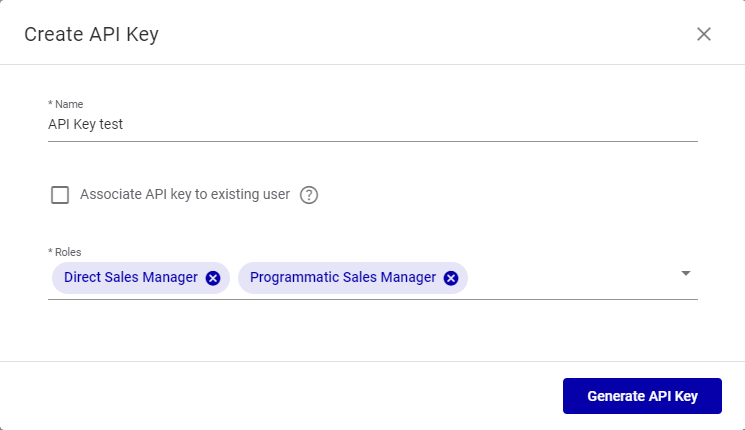Screen dimensions: 745x430
Task: Click the underline beneath the Name field
Action: pyautogui.click(x=372, y=141)
